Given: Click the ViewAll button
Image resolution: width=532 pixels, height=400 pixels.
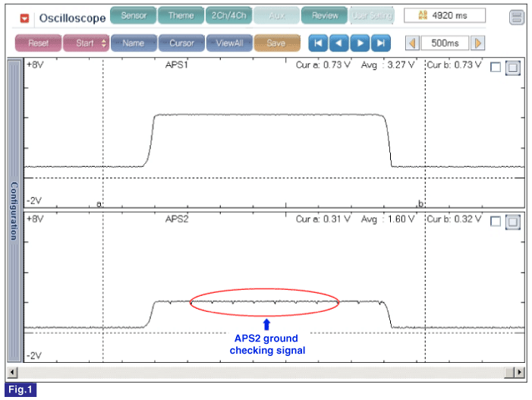Looking at the screenshot, I should pyautogui.click(x=229, y=43).
